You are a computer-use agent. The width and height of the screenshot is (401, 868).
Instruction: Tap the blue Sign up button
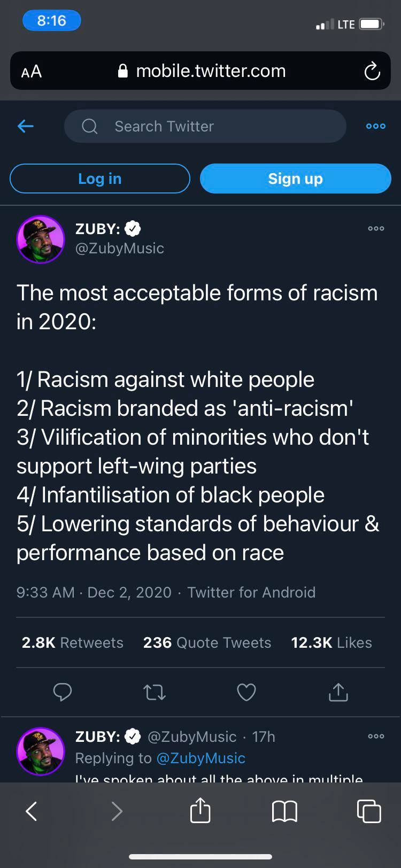[295, 179]
